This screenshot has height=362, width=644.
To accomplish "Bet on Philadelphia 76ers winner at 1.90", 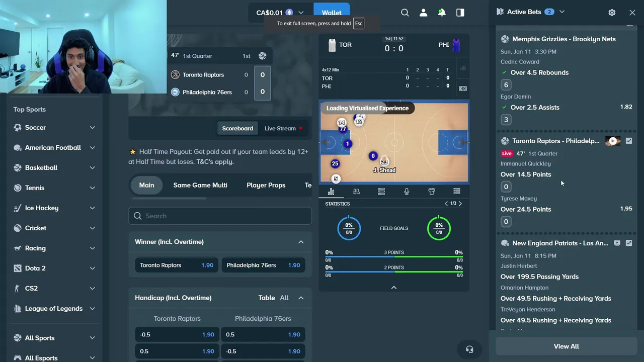I will pos(263,265).
